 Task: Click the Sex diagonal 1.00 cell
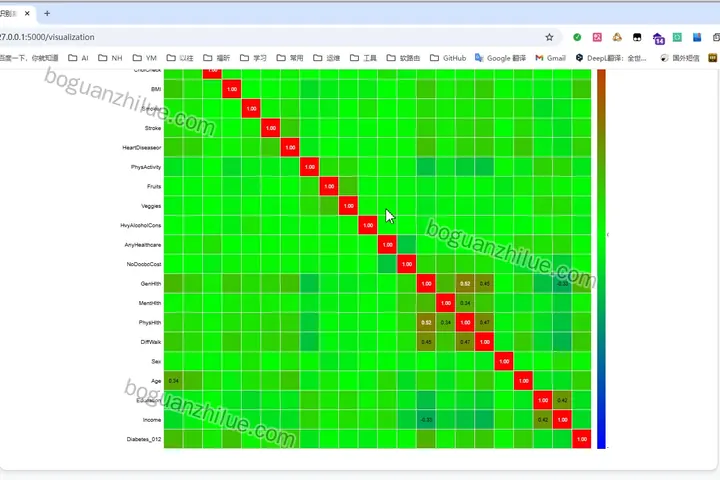click(x=504, y=361)
